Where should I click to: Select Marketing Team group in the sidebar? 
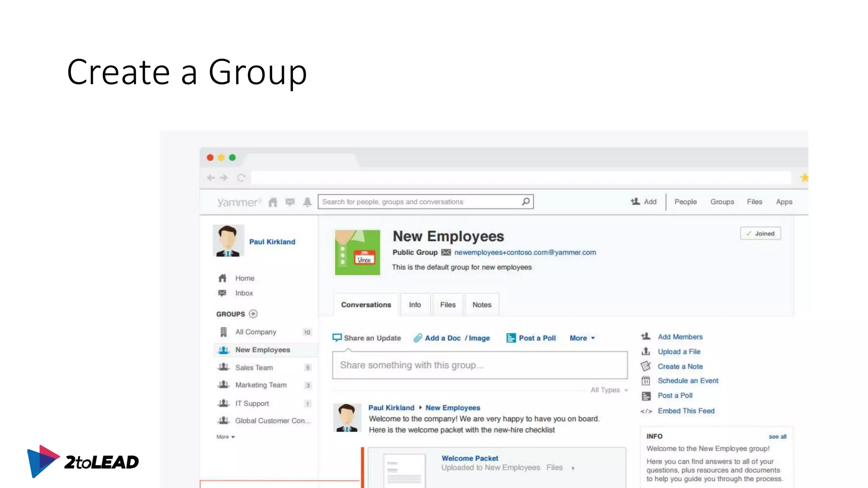click(x=264, y=385)
